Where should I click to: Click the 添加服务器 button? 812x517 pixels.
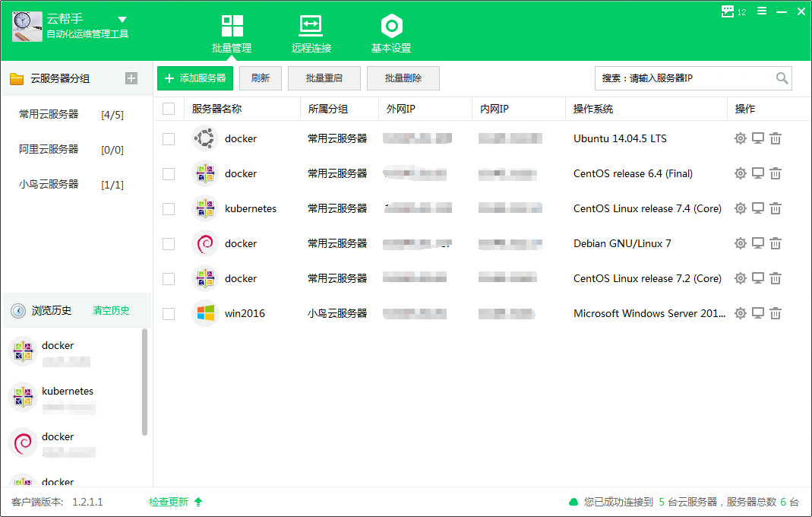click(x=195, y=78)
